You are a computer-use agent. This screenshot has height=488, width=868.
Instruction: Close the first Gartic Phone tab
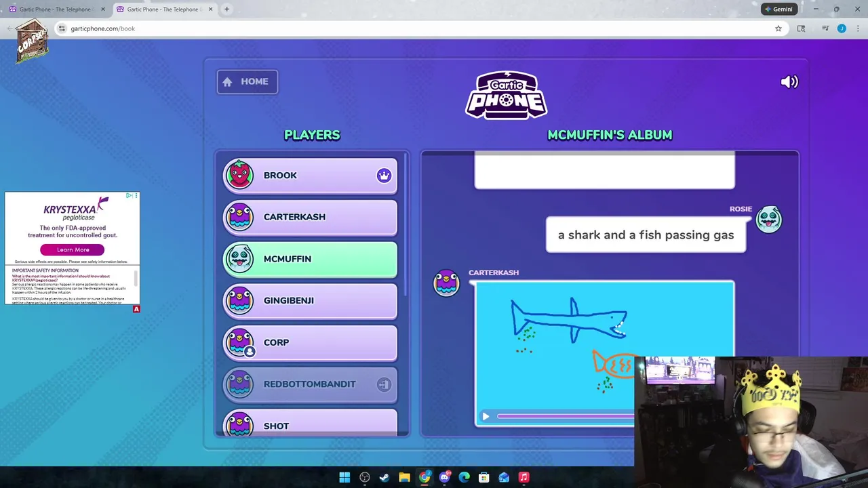click(103, 9)
